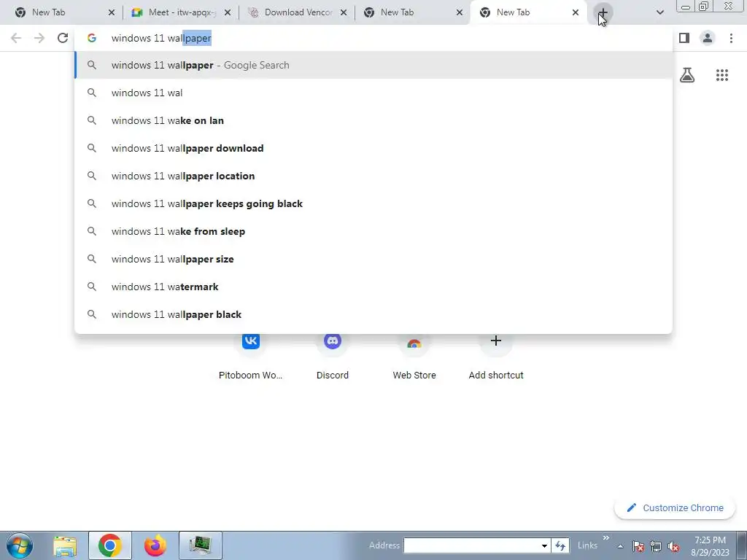Click the Action Center flag icon
This screenshot has height=560, width=747.
(638, 547)
